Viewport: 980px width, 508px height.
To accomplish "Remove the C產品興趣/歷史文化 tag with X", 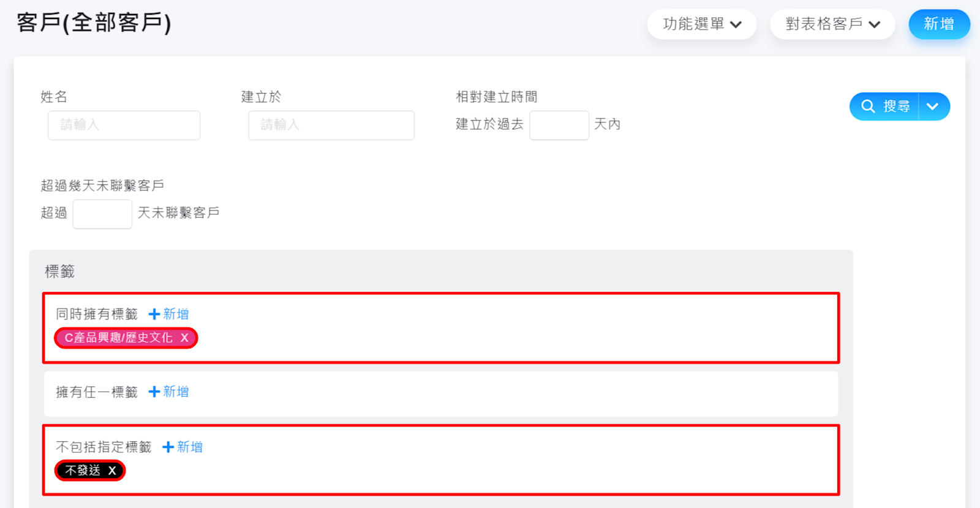I will click(184, 338).
